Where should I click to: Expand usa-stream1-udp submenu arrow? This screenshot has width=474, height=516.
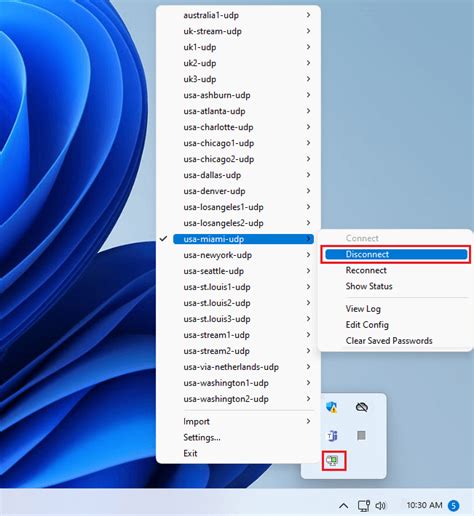coord(308,335)
